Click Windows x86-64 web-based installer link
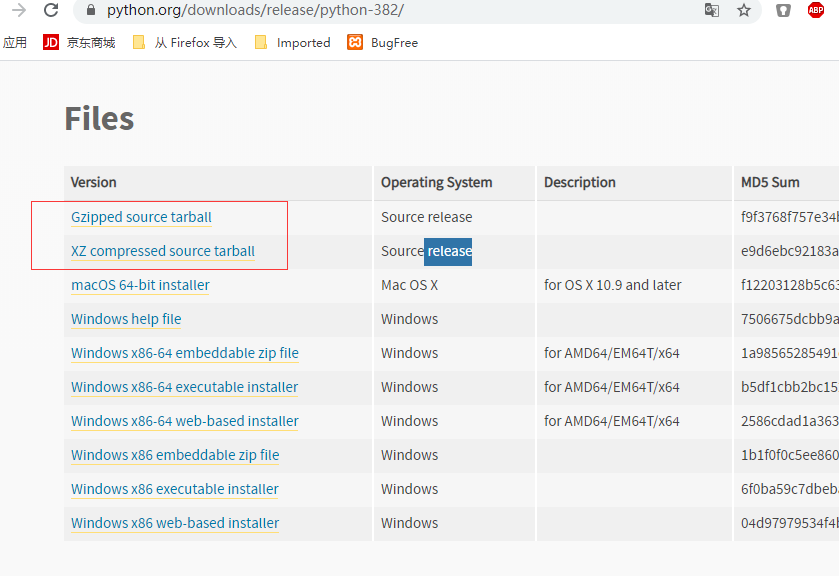The width and height of the screenshot is (839, 576). coord(185,421)
